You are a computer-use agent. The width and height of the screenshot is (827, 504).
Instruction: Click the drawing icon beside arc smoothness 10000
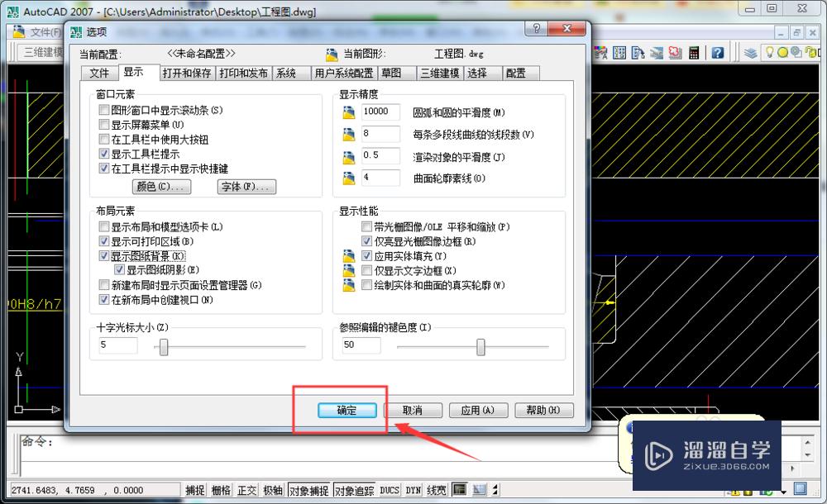pos(349,112)
